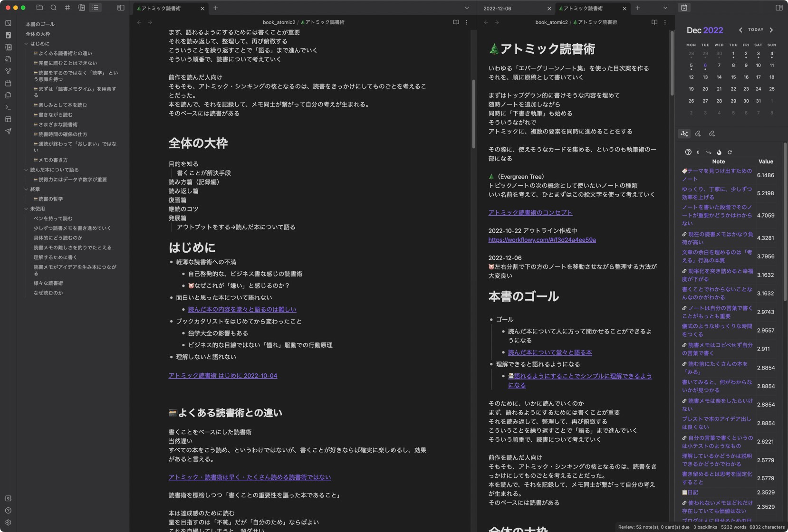Open the file explorer folder icon
Screen dimensions: 788x532
pyautogui.click(x=39, y=8)
